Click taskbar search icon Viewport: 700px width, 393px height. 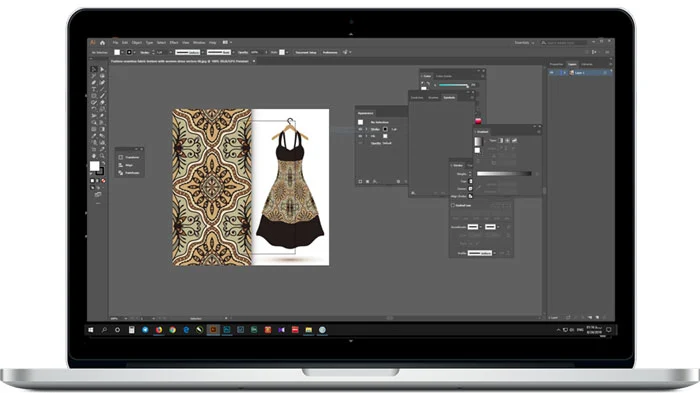104,330
